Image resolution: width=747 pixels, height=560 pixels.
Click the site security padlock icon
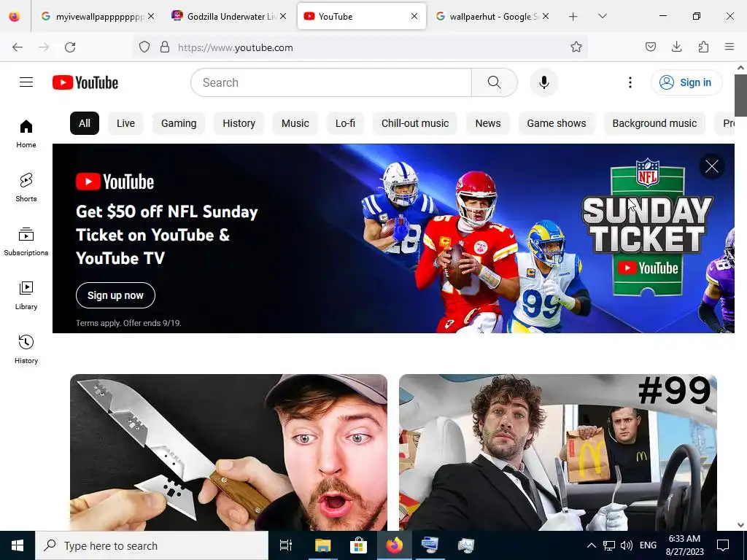coord(165,47)
